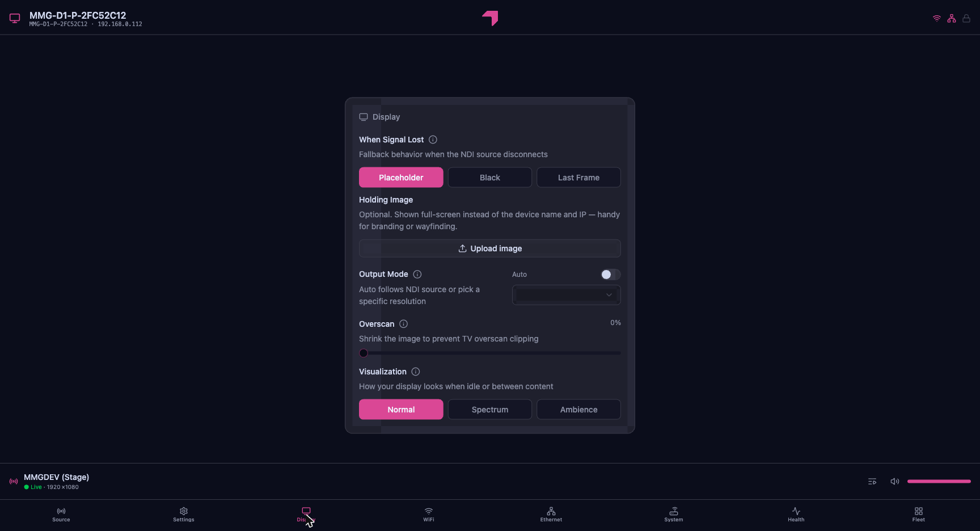The height and width of the screenshot is (531, 980).
Task: Select Last Frame signal-lost behavior
Action: (578, 178)
